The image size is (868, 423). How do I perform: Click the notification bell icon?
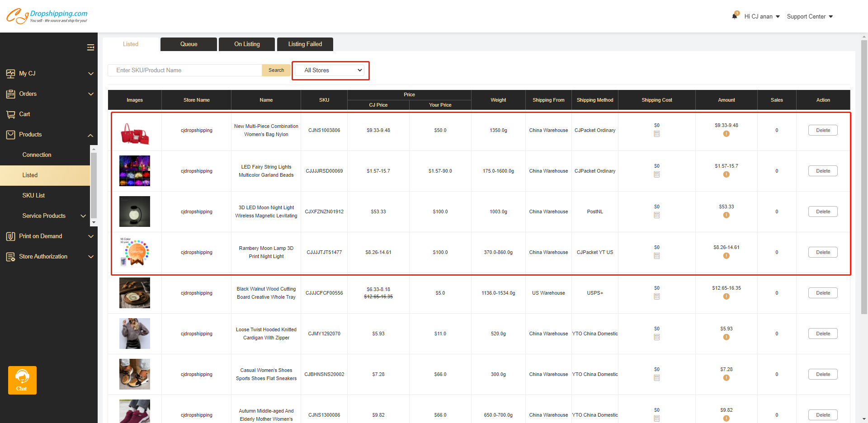coord(735,16)
